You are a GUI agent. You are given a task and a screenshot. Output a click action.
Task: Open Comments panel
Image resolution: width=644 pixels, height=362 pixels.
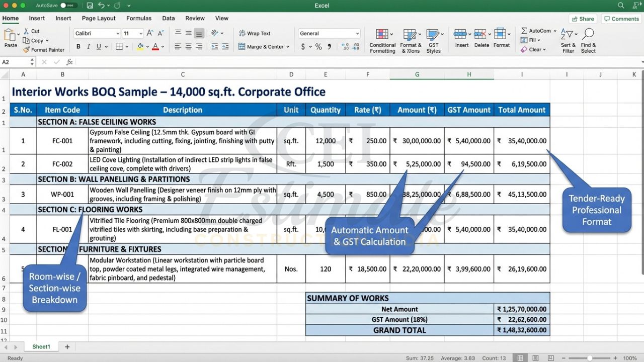coord(621,18)
